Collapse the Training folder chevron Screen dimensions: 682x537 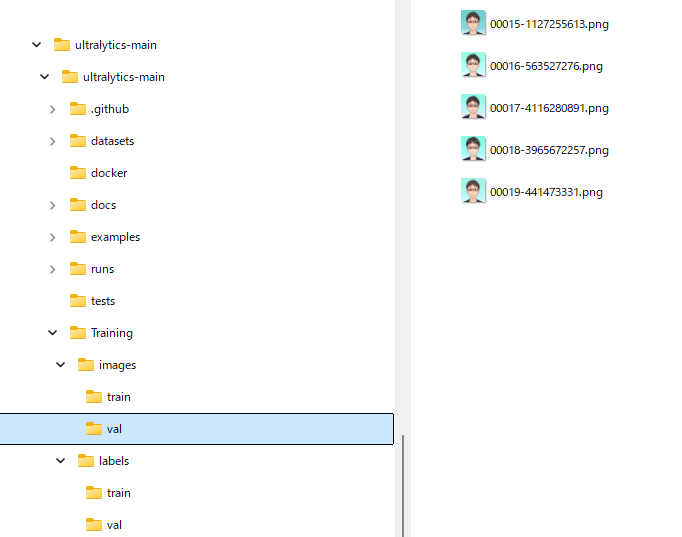pos(53,333)
